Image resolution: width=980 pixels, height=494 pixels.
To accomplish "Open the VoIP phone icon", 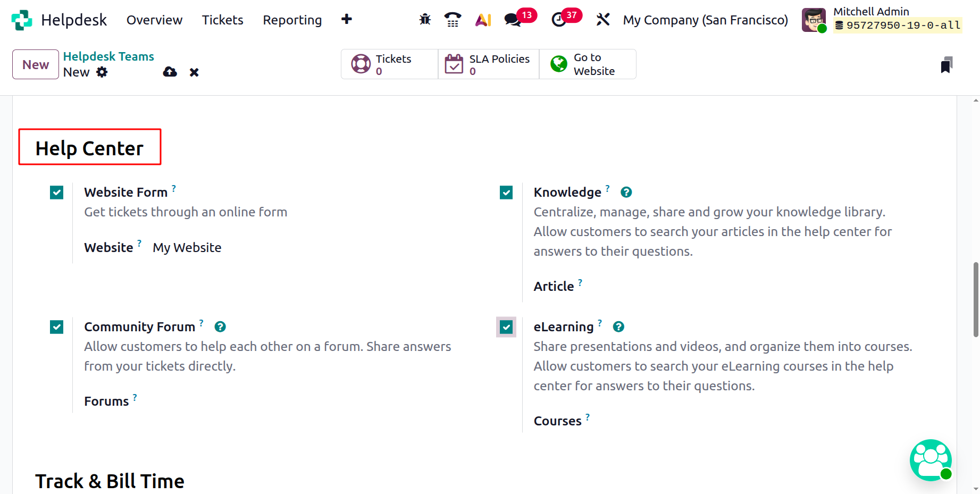I will pyautogui.click(x=453, y=20).
